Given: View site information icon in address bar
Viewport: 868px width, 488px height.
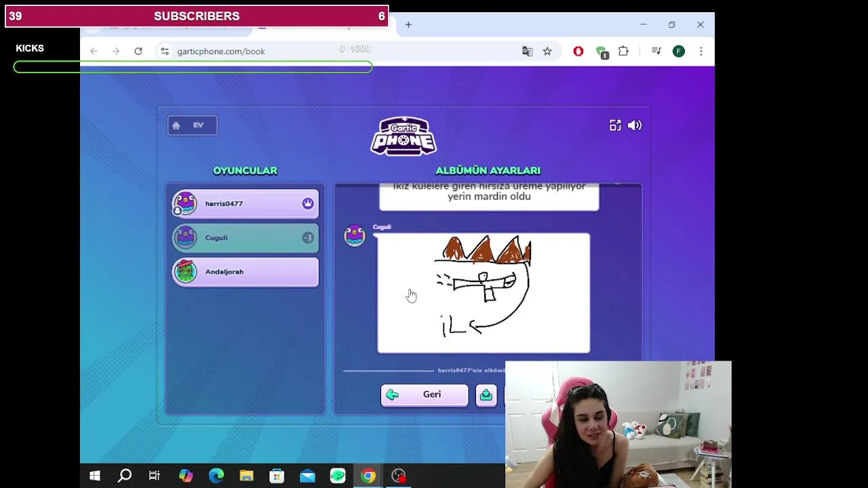Looking at the screenshot, I should coord(165,52).
